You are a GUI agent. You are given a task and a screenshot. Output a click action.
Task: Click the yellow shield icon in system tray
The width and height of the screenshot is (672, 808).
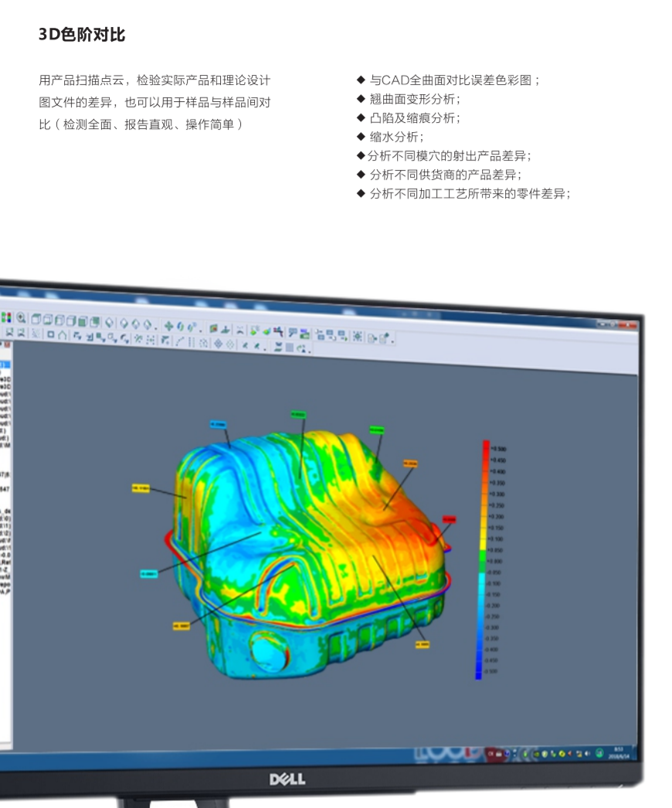[x=544, y=753]
